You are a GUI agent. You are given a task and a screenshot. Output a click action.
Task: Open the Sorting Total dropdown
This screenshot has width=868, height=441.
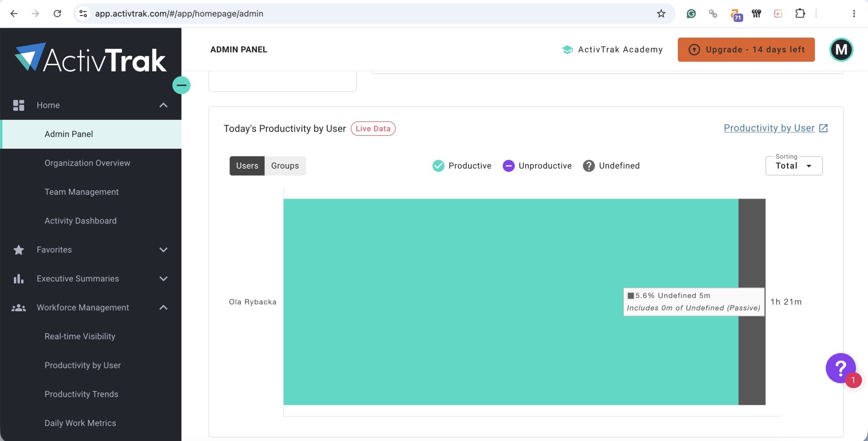(794, 166)
